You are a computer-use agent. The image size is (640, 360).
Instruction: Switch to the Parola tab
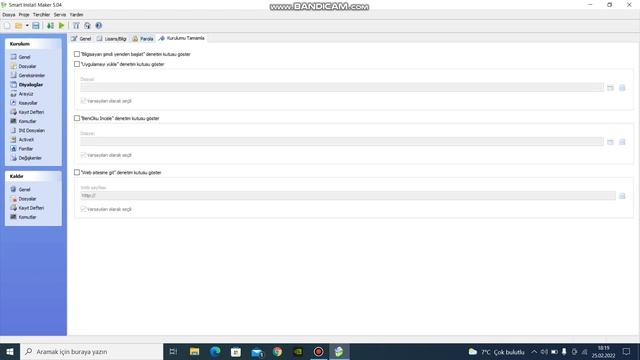click(x=143, y=38)
